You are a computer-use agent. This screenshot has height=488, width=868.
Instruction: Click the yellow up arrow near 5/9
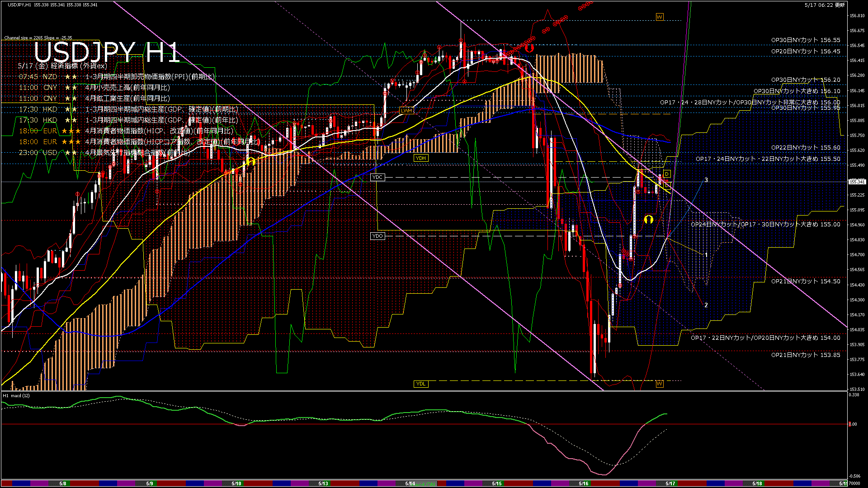[x=251, y=161]
